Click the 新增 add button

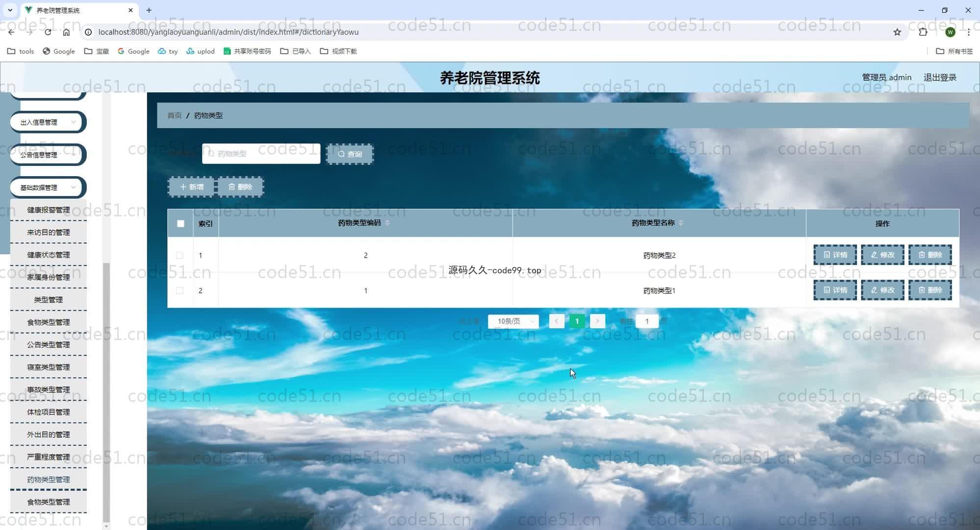tap(191, 187)
